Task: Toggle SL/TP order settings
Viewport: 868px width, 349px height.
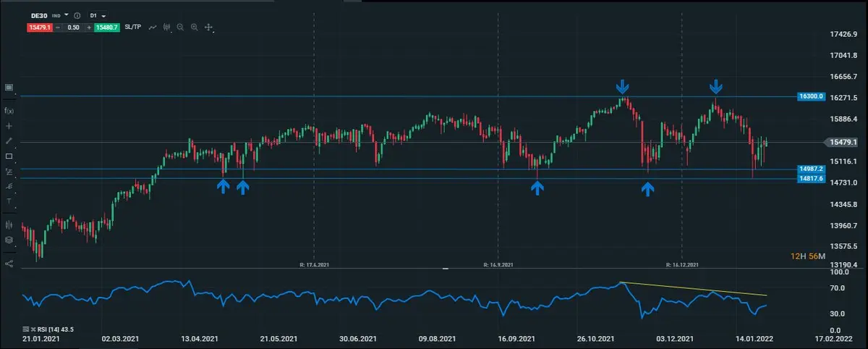Action: (133, 28)
